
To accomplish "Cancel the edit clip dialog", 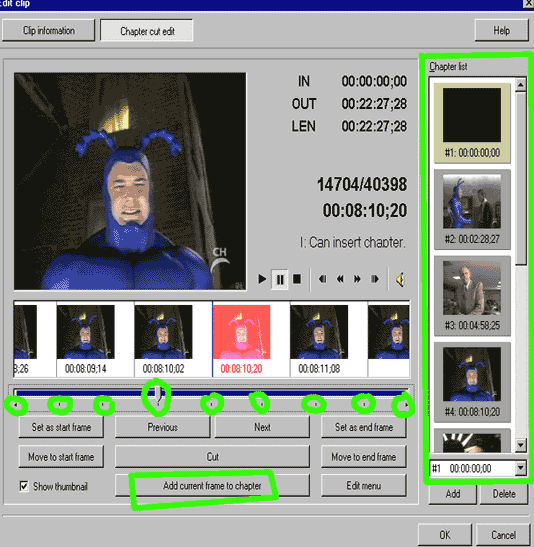I will 503,535.
